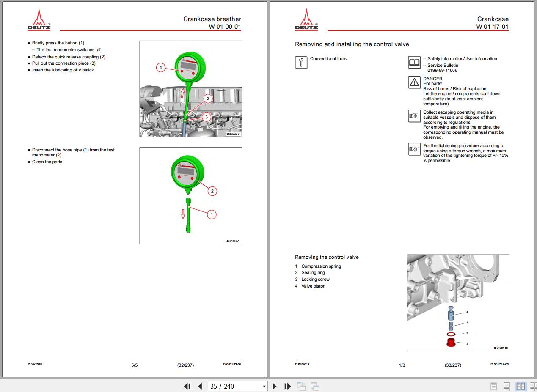Click 'Briefly press the button (1).' step
This screenshot has width=537, height=392.
coord(59,43)
